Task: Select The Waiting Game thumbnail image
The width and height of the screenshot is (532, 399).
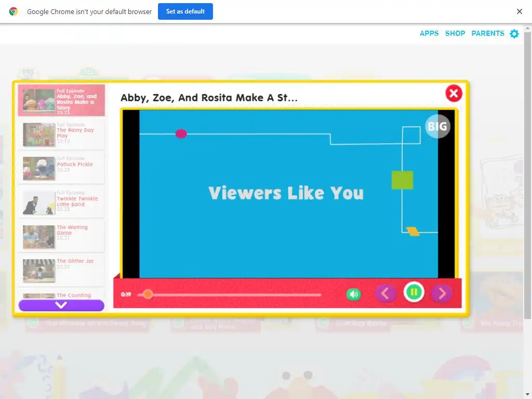Action: (38, 236)
